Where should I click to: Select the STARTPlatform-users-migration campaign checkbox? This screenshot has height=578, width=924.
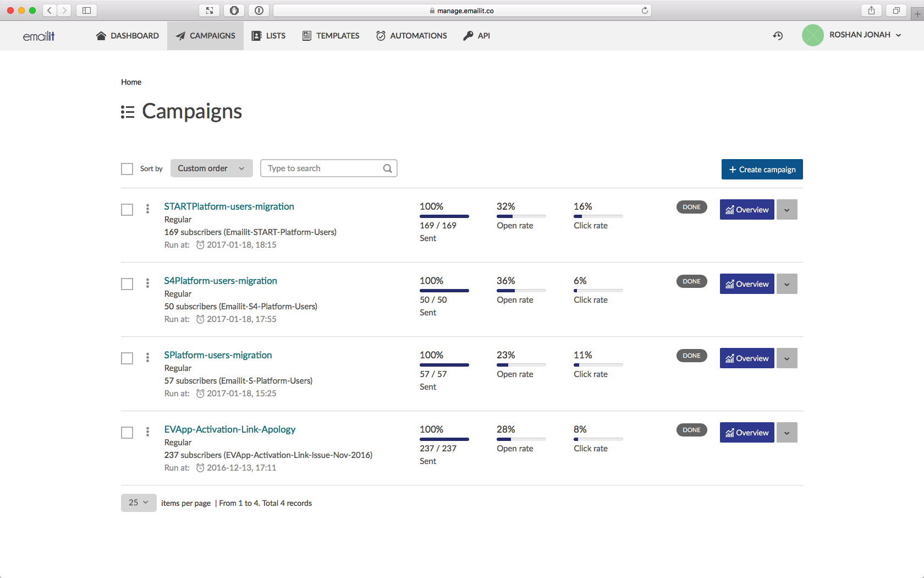point(127,210)
